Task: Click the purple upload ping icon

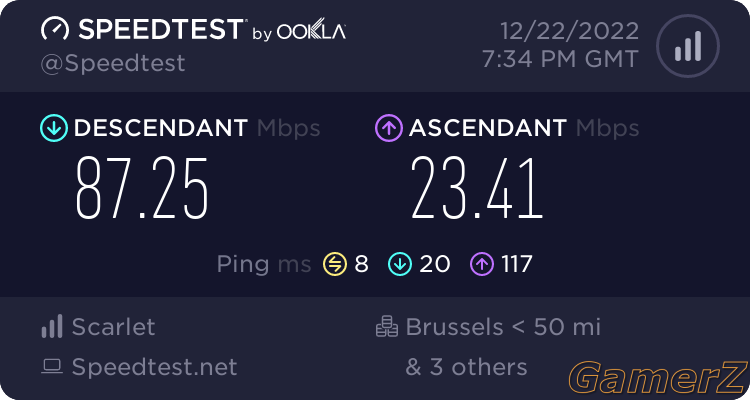Action: tap(482, 264)
